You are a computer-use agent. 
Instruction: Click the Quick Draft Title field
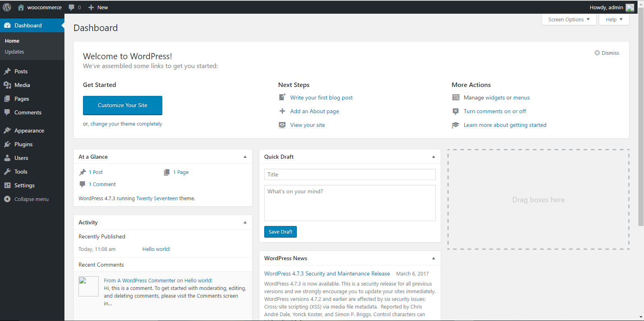(x=350, y=174)
